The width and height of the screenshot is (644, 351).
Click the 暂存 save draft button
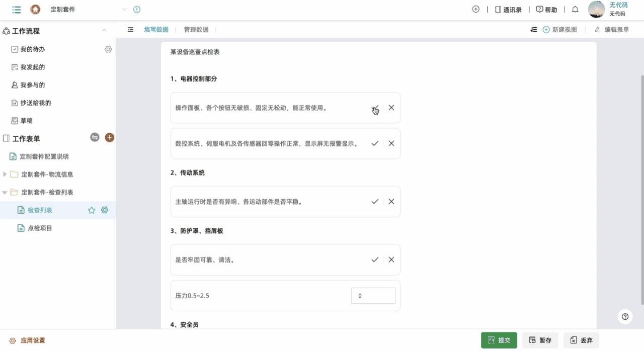click(x=540, y=340)
